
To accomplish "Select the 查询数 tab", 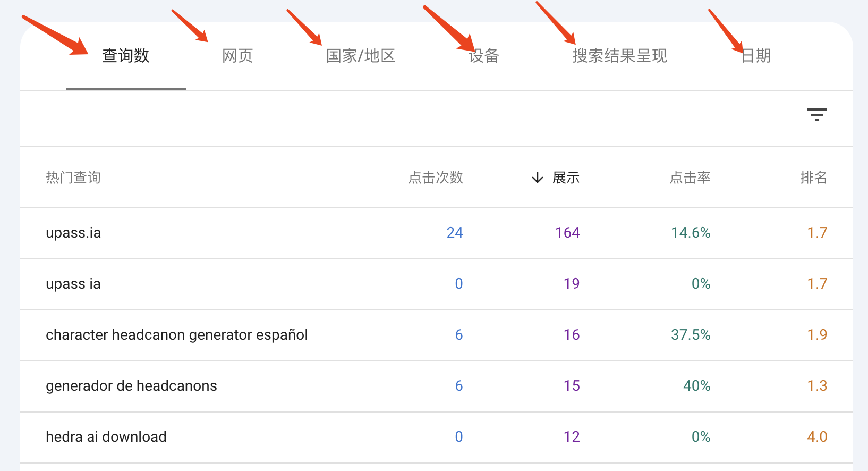I will click(126, 55).
